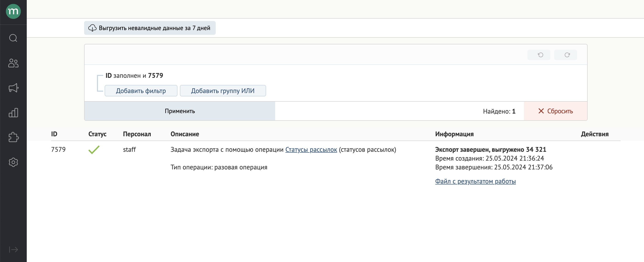This screenshot has width=644, height=262.
Task: Click the Найдено: 1 results count
Action: [499, 111]
